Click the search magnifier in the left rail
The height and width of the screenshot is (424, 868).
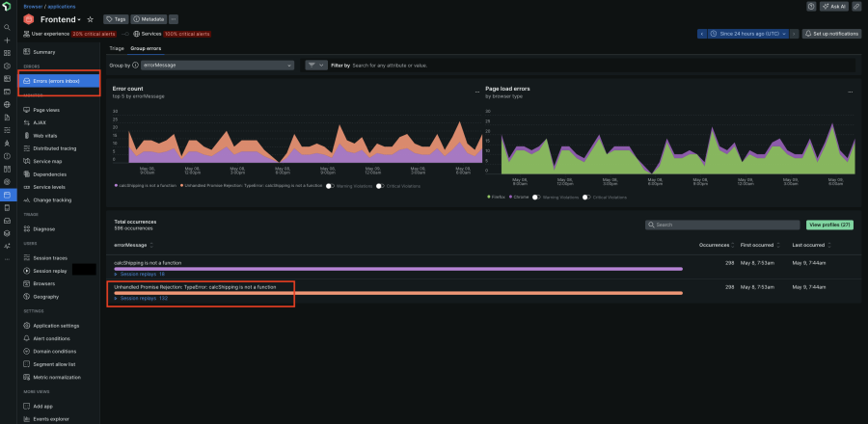tap(7, 28)
